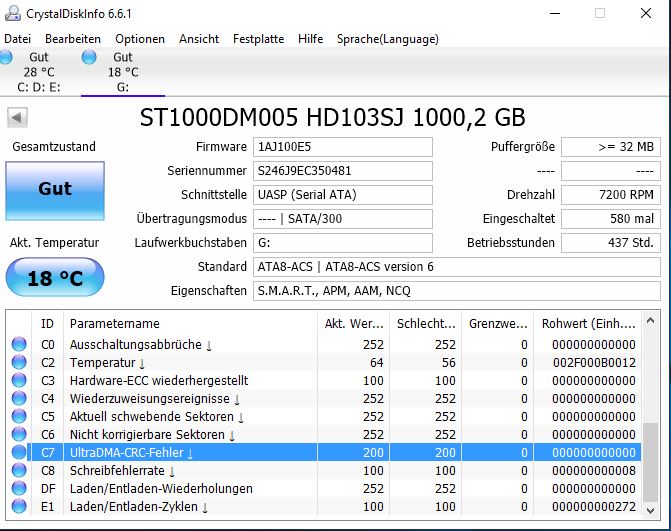671x531 pixels.
Task: Click status orb of Wiederzuweisungsereignisse row
Action: click(x=19, y=398)
